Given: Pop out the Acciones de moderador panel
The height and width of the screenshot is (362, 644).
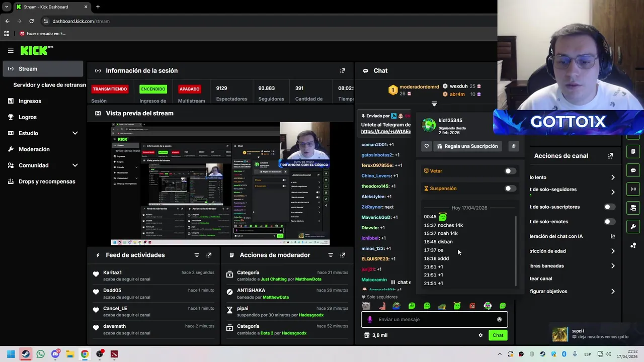Looking at the screenshot, I should 343,255.
